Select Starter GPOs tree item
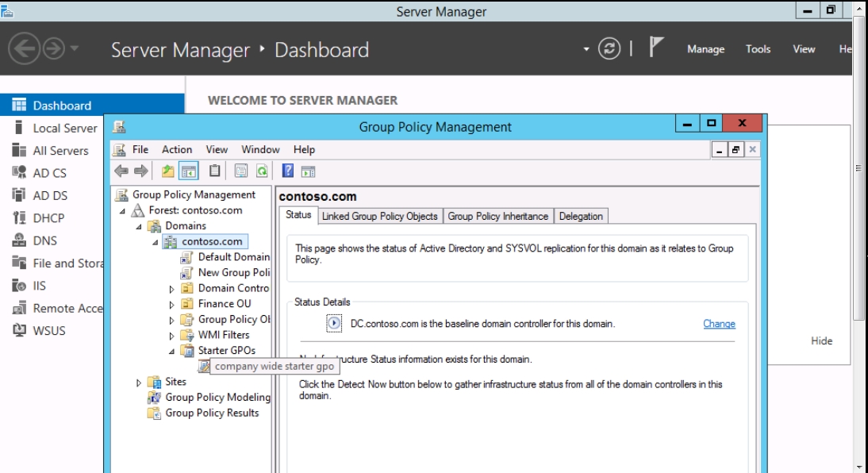Viewport: 868px width, 473px height. point(226,351)
